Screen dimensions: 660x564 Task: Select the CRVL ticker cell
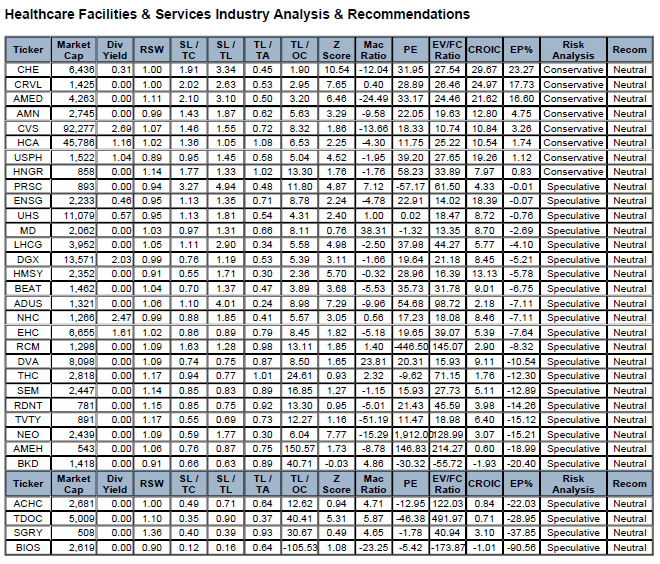coord(28,85)
